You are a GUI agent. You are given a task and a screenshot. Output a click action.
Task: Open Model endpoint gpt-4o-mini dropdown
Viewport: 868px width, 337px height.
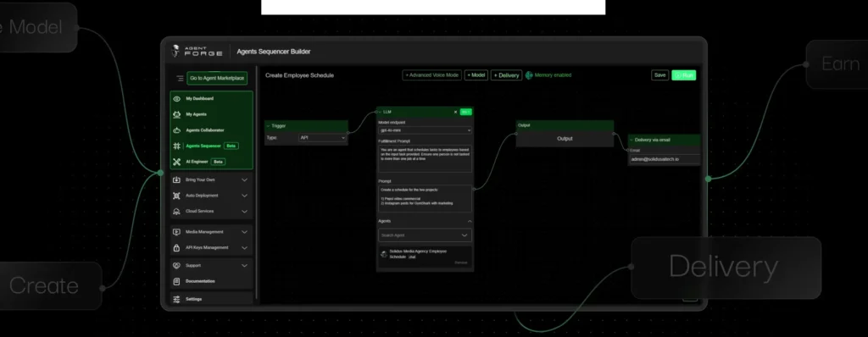426,130
